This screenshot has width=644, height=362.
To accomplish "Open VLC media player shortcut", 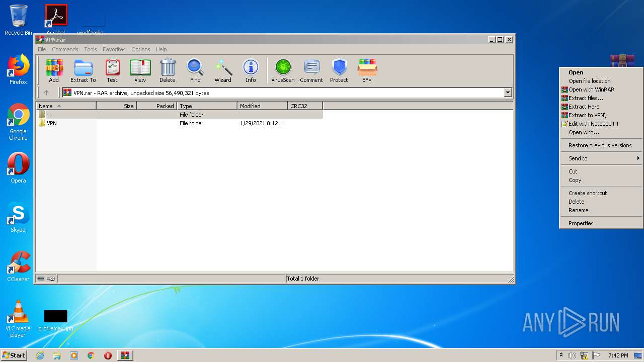I will [x=18, y=319].
